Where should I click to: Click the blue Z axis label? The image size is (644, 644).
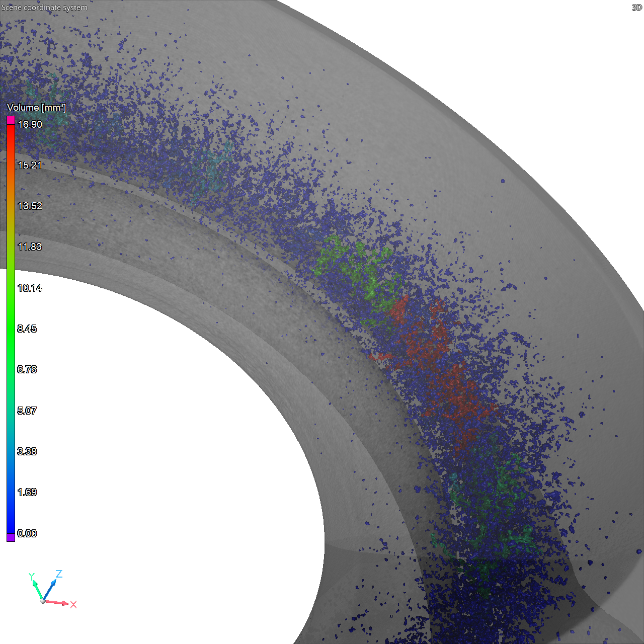[x=59, y=574]
